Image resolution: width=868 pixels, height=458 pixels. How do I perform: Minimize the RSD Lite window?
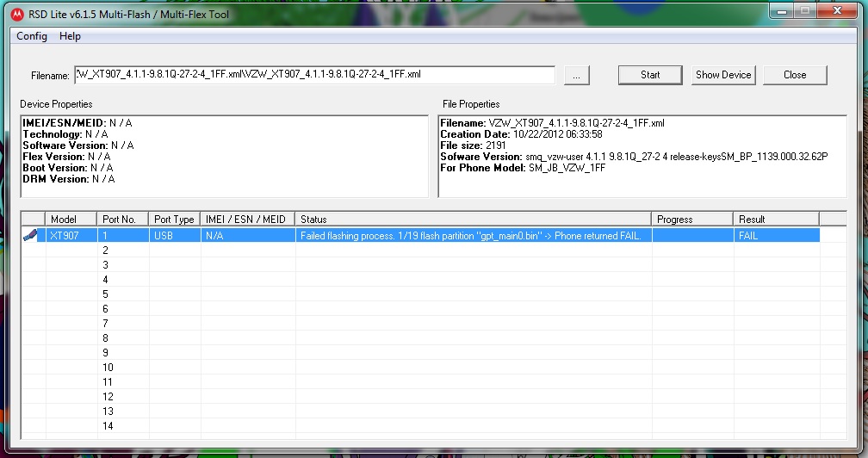coord(782,11)
